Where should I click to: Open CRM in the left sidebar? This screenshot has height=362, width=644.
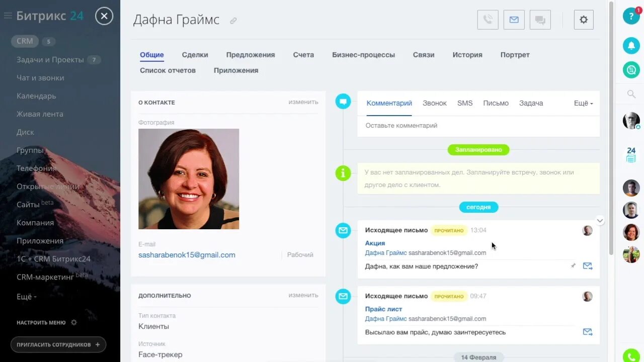coord(25,41)
